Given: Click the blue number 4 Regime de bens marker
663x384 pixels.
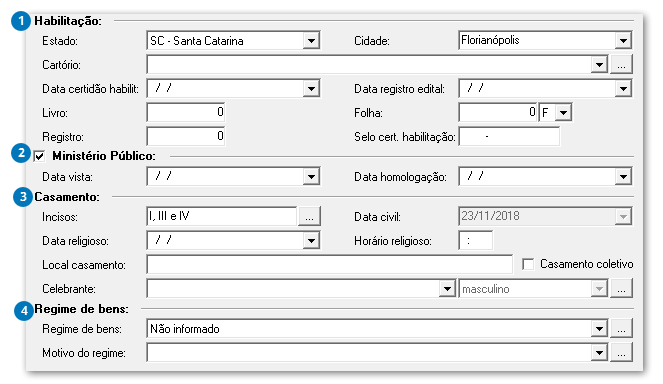Looking at the screenshot, I should click(x=24, y=310).
